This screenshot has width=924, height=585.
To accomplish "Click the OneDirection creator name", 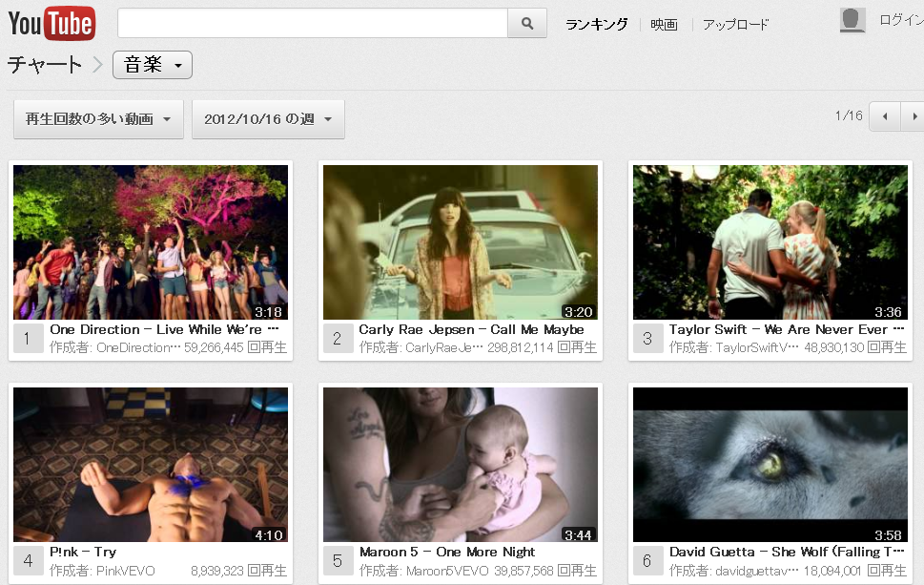I will tap(138, 348).
